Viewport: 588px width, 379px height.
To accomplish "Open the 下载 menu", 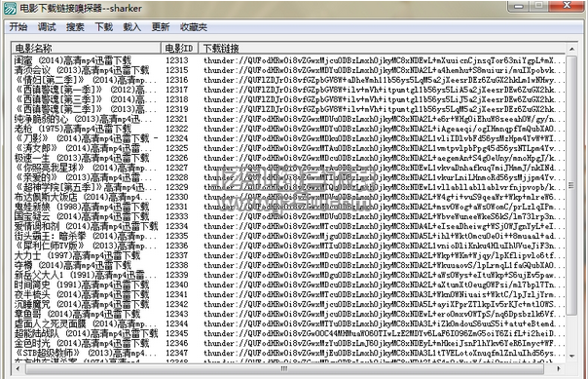I will [104, 27].
